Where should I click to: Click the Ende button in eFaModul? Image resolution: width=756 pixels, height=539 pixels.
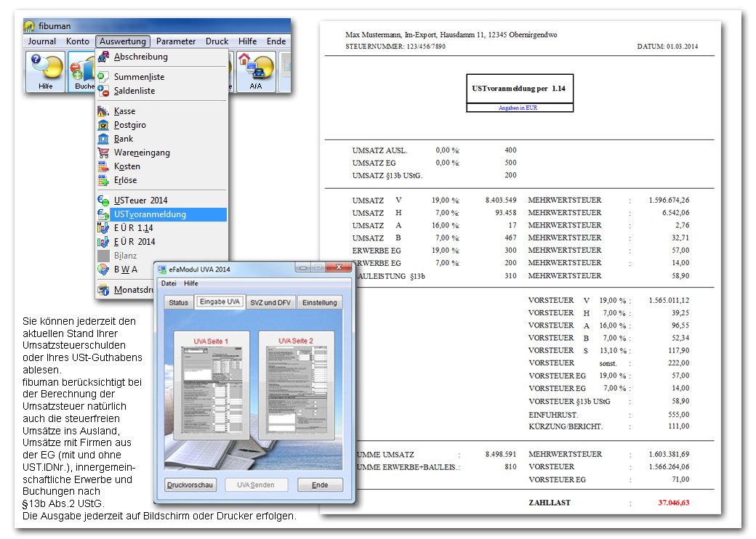coord(320,485)
